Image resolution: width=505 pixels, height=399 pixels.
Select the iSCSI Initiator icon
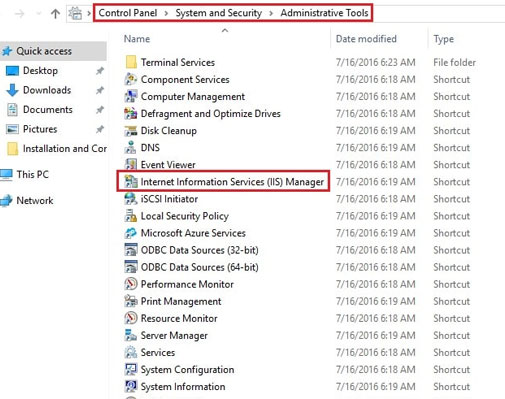pos(131,199)
